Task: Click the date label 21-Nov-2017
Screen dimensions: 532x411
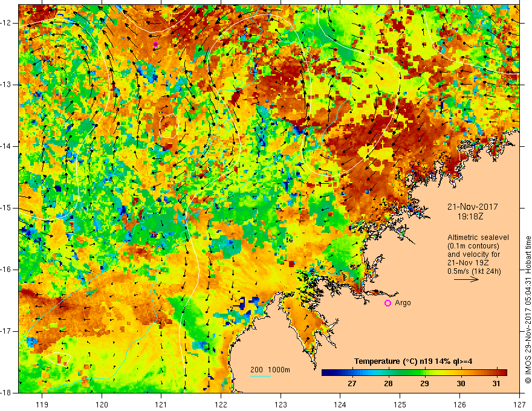Action: point(473,207)
